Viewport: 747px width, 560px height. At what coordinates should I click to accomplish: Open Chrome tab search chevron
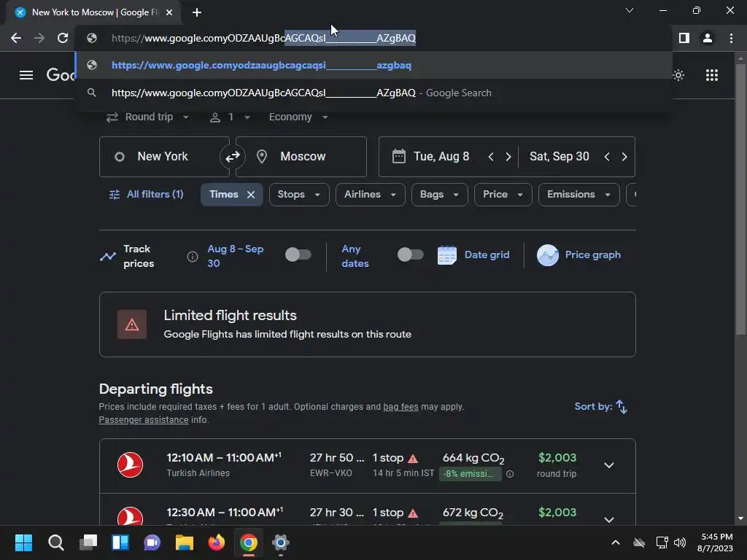[630, 10]
